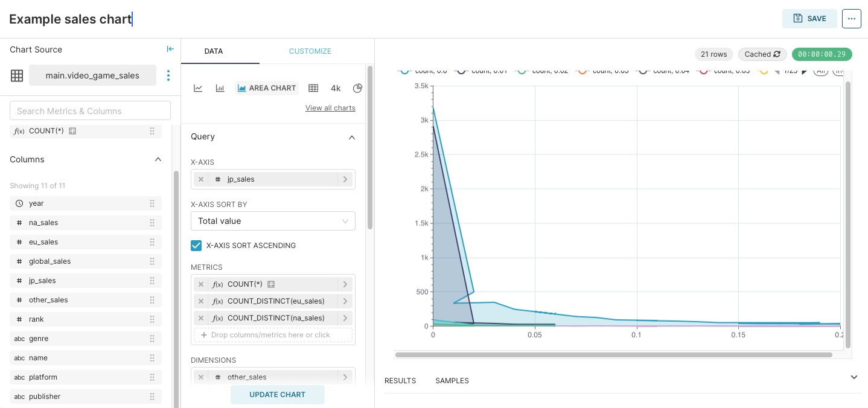868x408 pixels.
Task: Switch to the Customize tab
Action: click(x=310, y=51)
